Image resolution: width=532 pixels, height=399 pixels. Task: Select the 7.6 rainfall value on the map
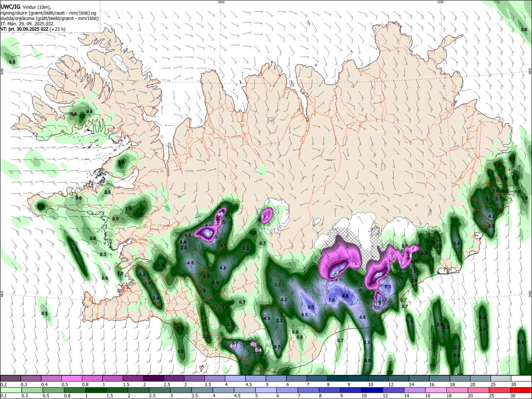click(x=332, y=300)
